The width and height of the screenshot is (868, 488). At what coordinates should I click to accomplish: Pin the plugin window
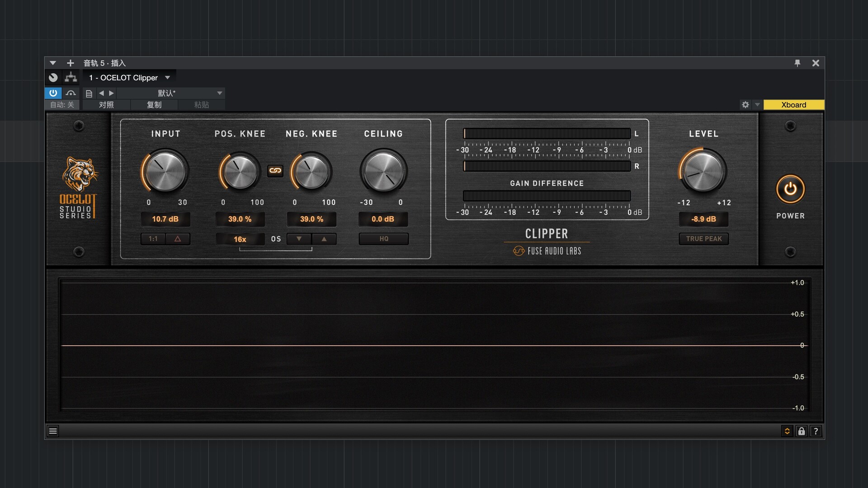(797, 63)
